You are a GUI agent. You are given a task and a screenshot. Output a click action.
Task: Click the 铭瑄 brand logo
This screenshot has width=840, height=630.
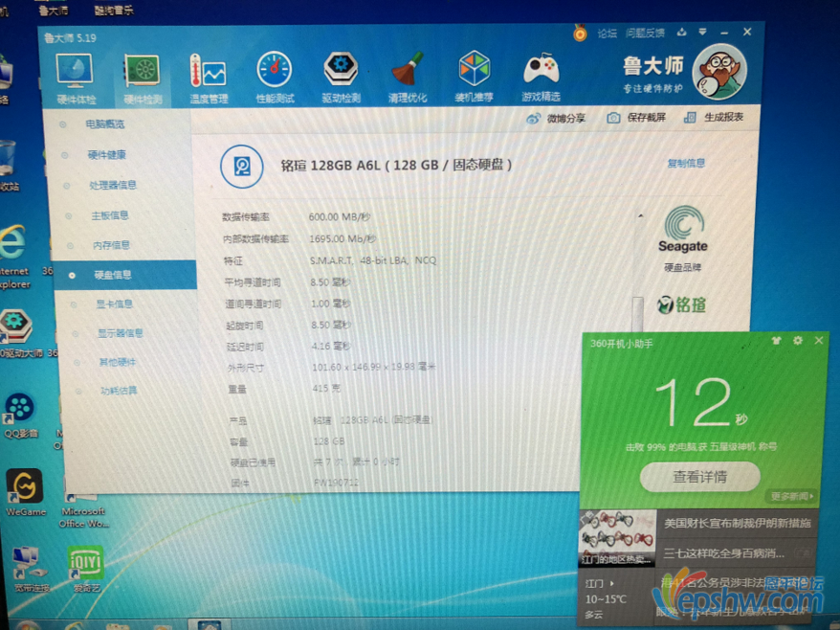tap(681, 305)
